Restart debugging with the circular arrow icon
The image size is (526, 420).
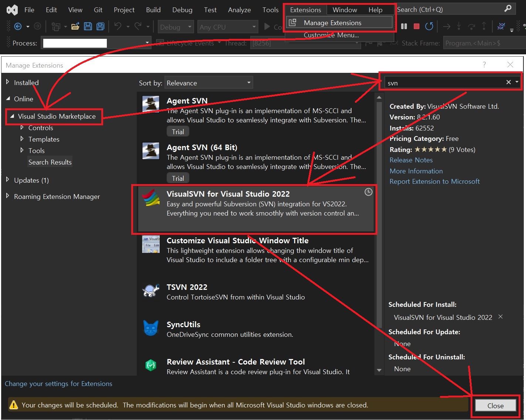(429, 27)
